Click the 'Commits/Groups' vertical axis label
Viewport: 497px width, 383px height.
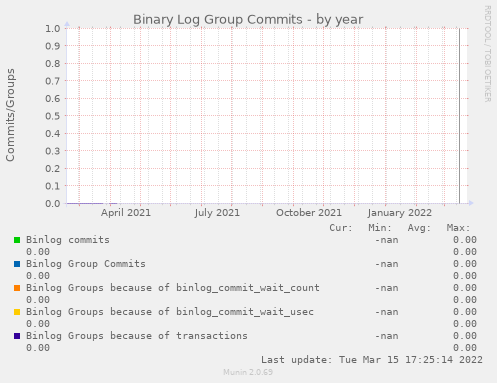tap(10, 115)
